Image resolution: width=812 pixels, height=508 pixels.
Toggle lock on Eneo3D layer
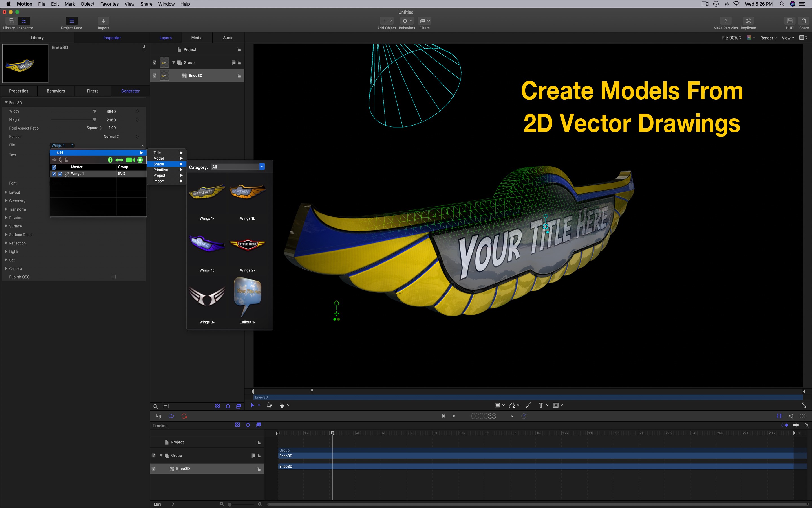click(x=239, y=76)
